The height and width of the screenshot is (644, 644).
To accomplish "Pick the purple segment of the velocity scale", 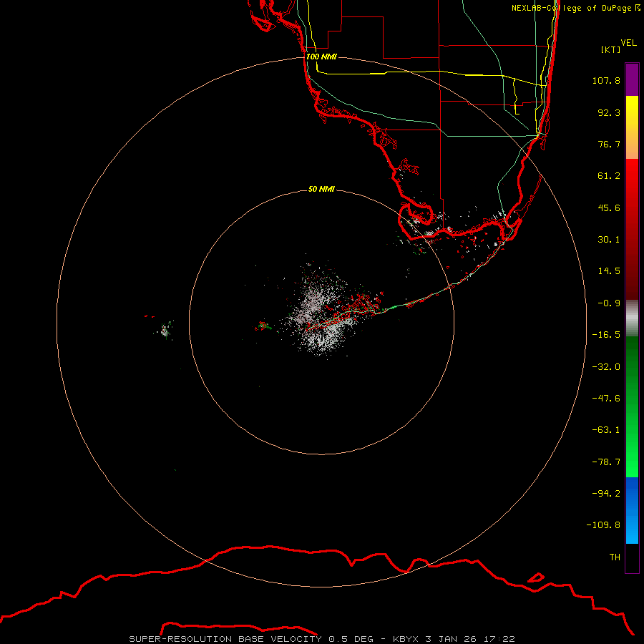I will (632, 79).
